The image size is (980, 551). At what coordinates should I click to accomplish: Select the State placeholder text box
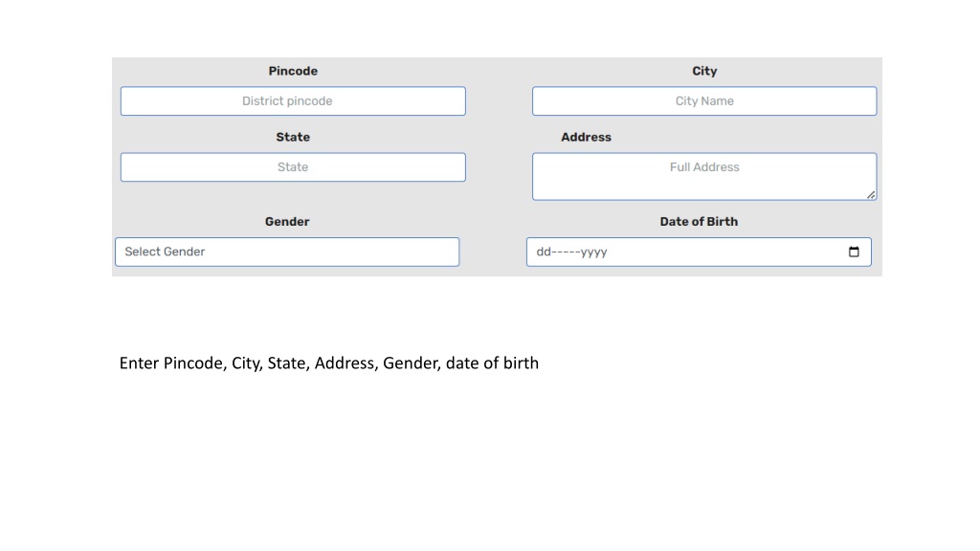coord(293,167)
